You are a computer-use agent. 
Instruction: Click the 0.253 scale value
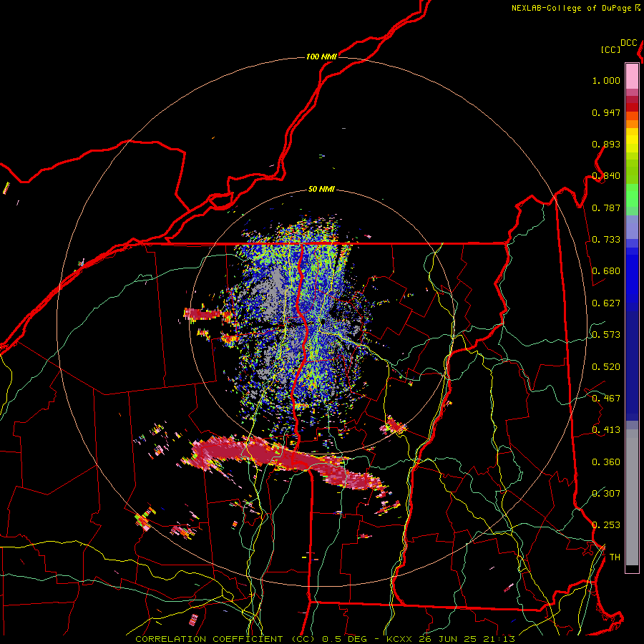coord(606,525)
